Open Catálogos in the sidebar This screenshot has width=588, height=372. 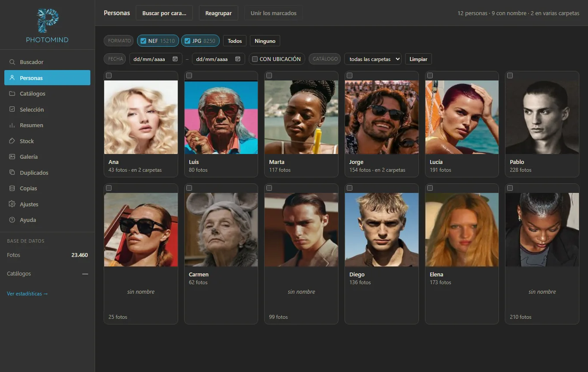point(47,93)
